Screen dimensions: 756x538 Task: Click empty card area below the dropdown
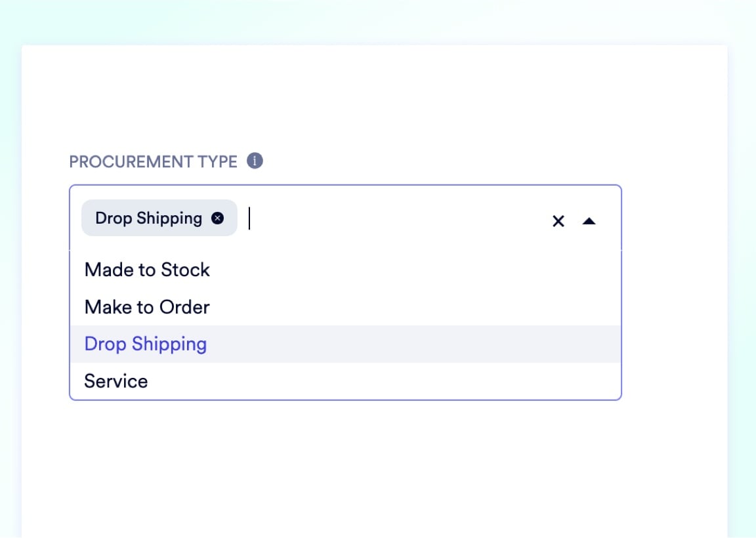(x=374, y=466)
